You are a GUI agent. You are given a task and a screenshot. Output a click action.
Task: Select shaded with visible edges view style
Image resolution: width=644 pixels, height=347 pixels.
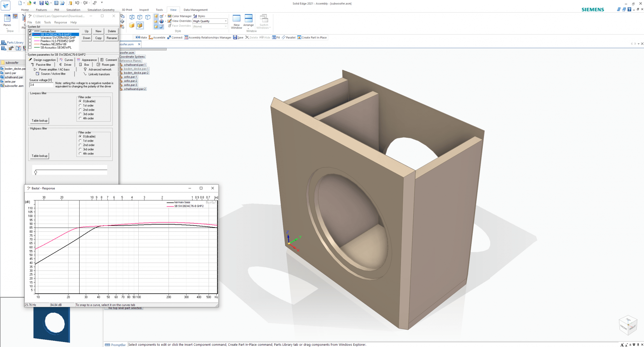[140, 25]
